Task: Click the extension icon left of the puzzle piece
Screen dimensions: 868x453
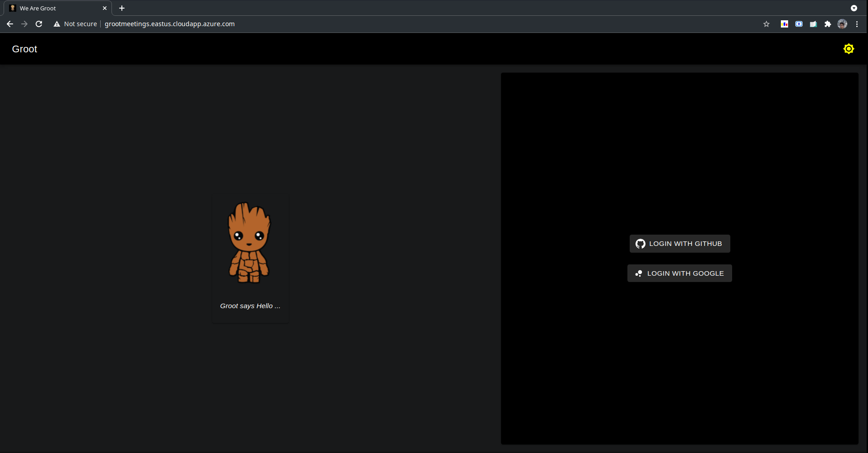Action: [813, 24]
